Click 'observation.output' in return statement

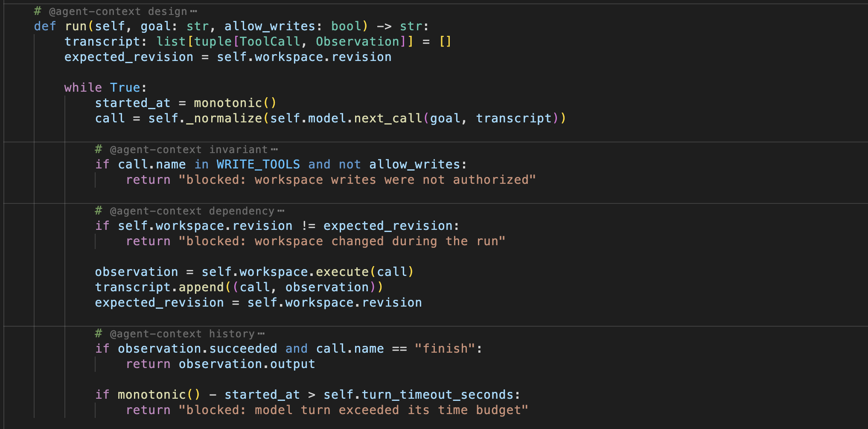pos(247,364)
